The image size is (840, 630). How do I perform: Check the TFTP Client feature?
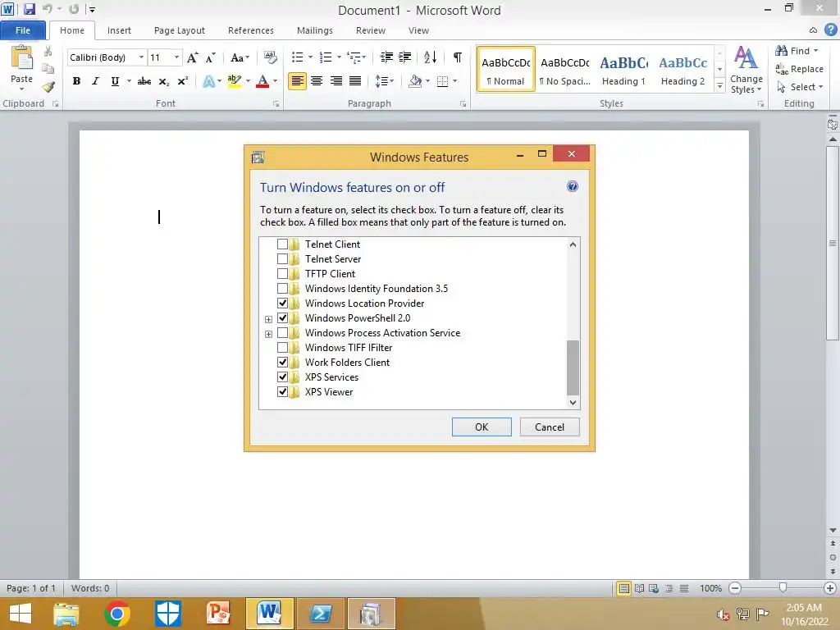(282, 274)
